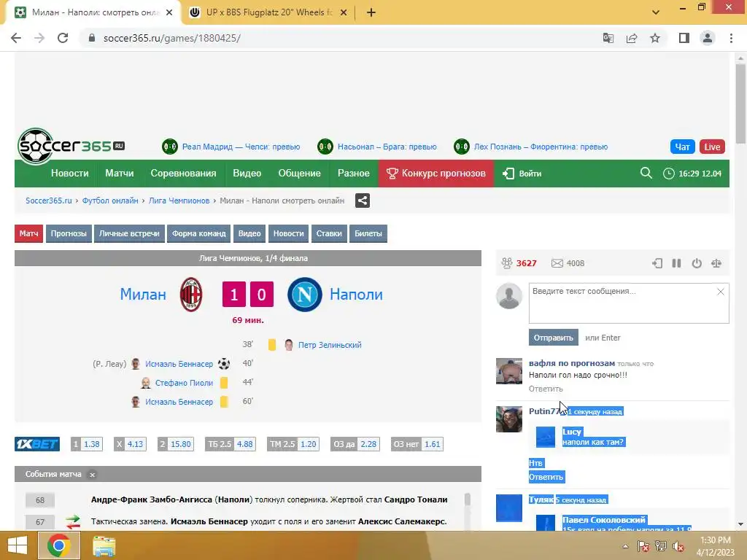747x560 pixels.
Task: Click share icon beside breadcrumb
Action: (363, 201)
